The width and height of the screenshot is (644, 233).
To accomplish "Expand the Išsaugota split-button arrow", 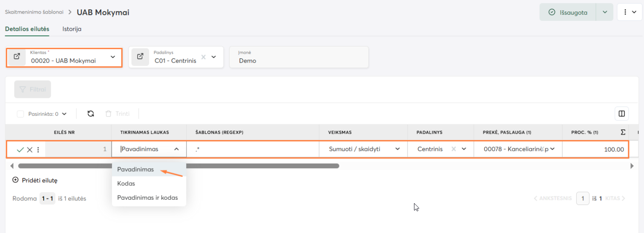I will coord(605,12).
